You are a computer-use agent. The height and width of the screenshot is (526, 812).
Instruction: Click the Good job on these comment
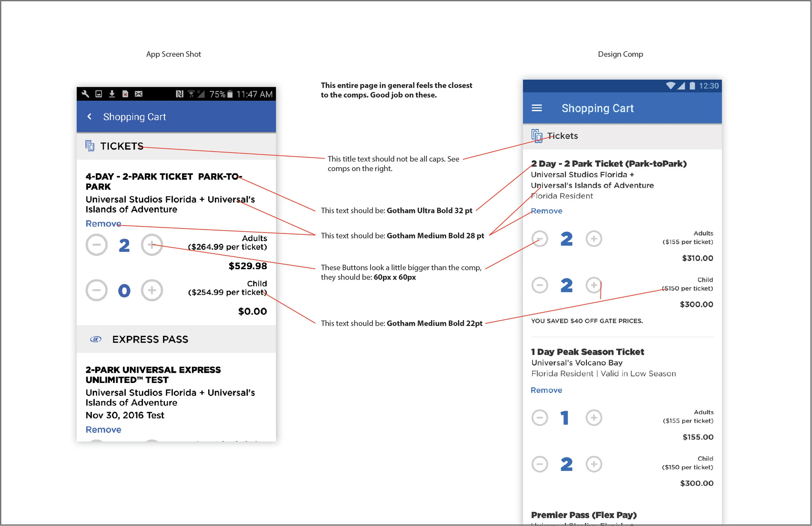(x=397, y=90)
